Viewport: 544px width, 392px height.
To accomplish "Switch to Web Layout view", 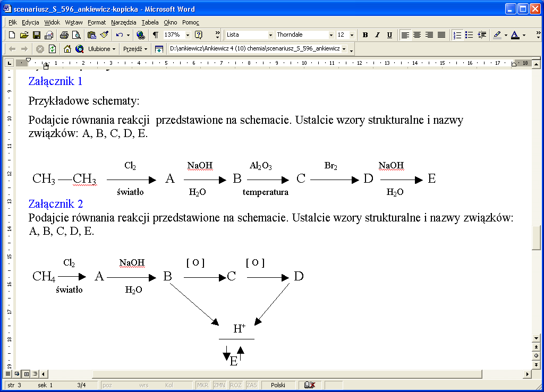I will [x=16, y=373].
